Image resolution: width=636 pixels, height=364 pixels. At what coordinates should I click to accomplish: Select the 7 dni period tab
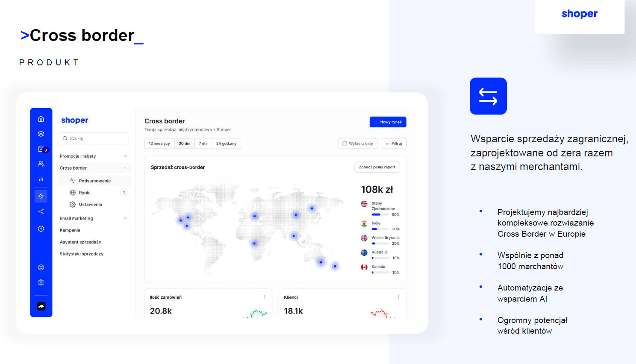[x=203, y=144]
